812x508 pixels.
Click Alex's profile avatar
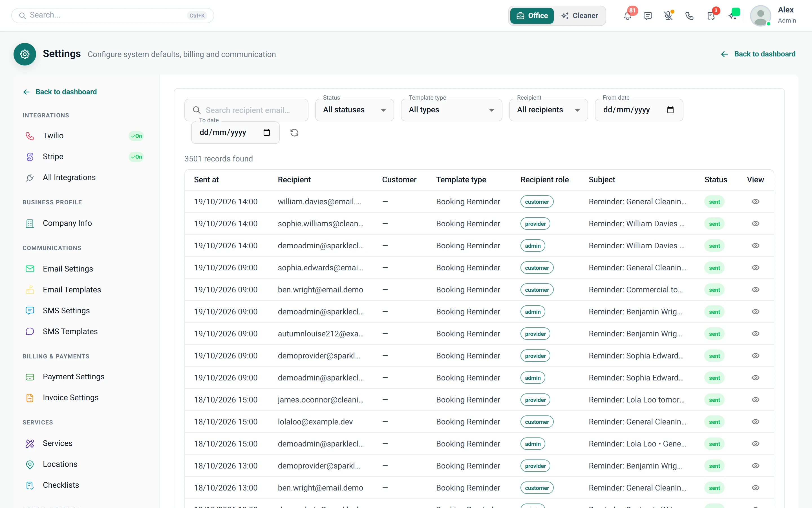(x=761, y=16)
